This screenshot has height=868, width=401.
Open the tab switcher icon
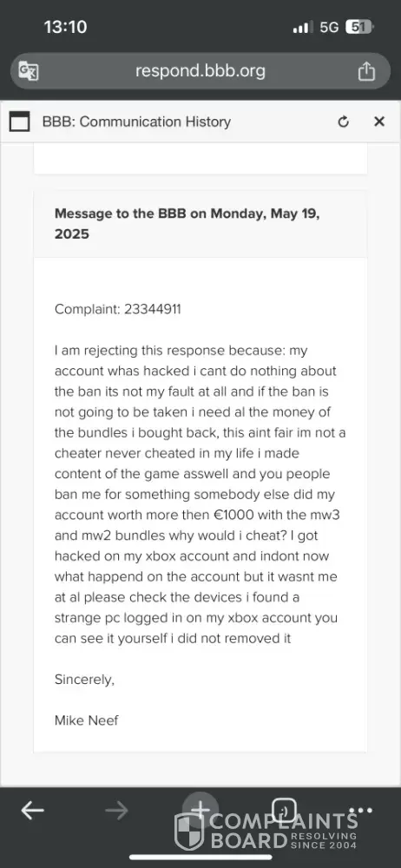(284, 810)
